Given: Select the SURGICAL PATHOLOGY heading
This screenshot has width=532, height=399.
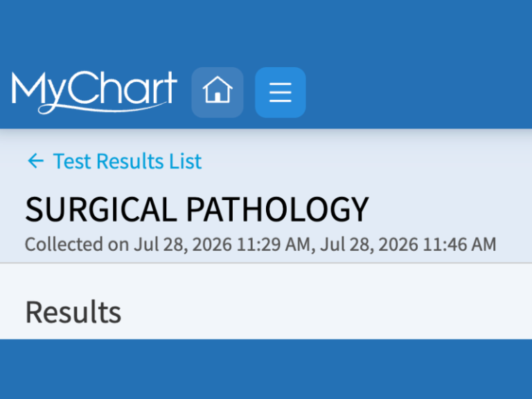Looking at the screenshot, I should tap(197, 209).
